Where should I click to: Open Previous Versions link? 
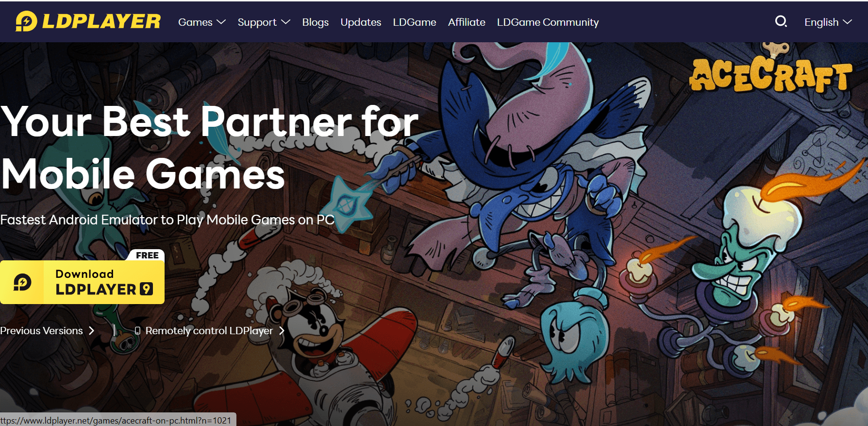click(47, 331)
